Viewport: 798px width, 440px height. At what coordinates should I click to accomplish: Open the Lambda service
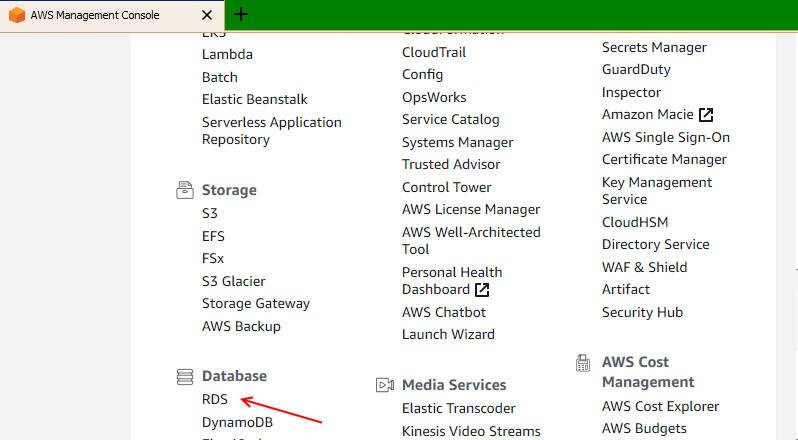coord(227,54)
